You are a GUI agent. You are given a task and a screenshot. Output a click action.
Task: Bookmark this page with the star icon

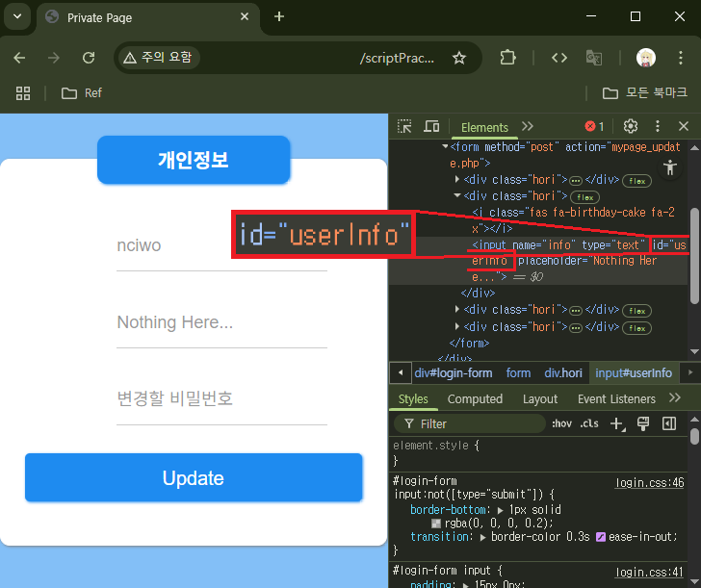459,58
